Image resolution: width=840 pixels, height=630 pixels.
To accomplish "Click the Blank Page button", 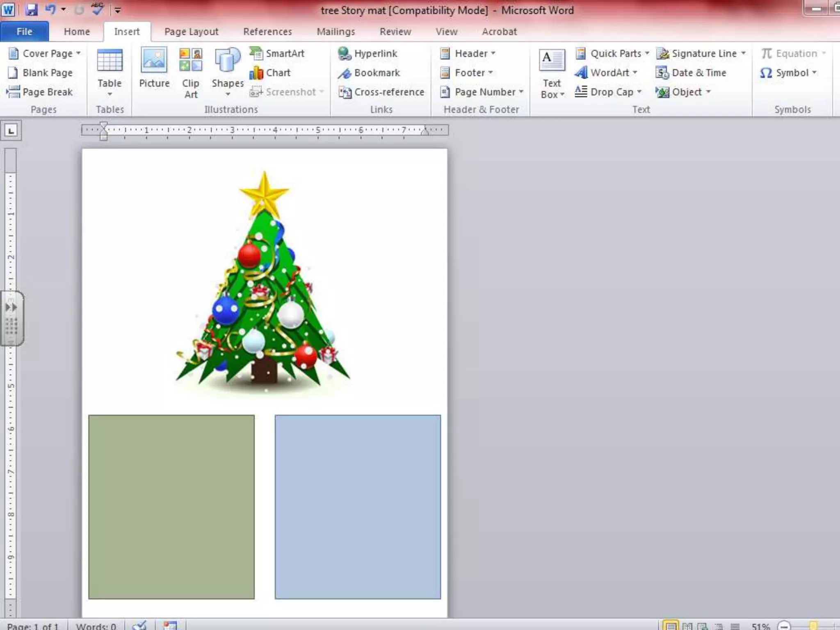I will (x=40, y=73).
